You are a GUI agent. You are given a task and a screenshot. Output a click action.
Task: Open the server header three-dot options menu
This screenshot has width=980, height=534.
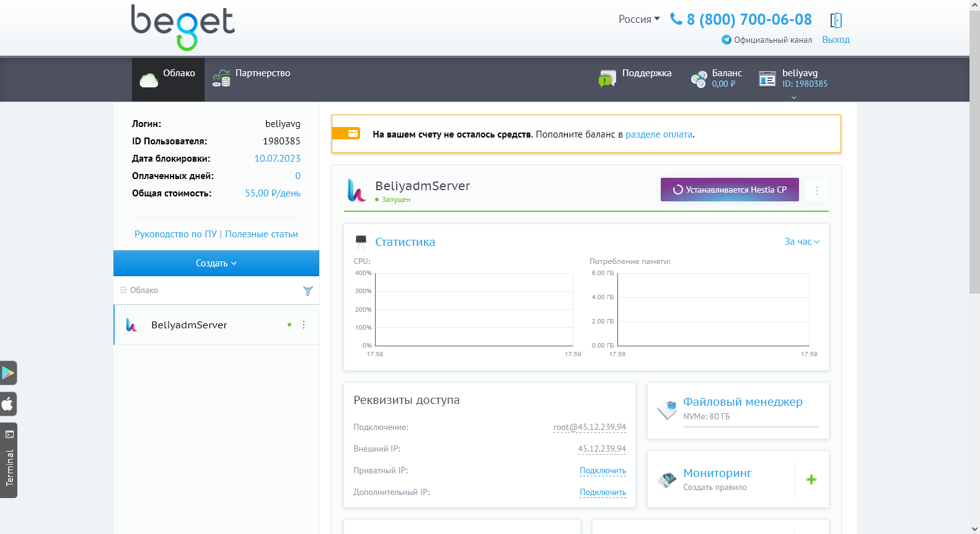(x=817, y=190)
